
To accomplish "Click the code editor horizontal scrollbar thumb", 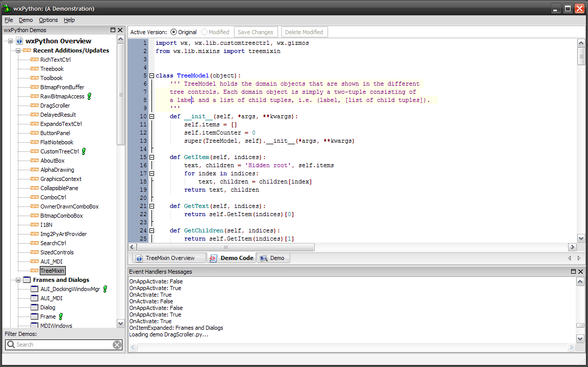I will (225, 247).
